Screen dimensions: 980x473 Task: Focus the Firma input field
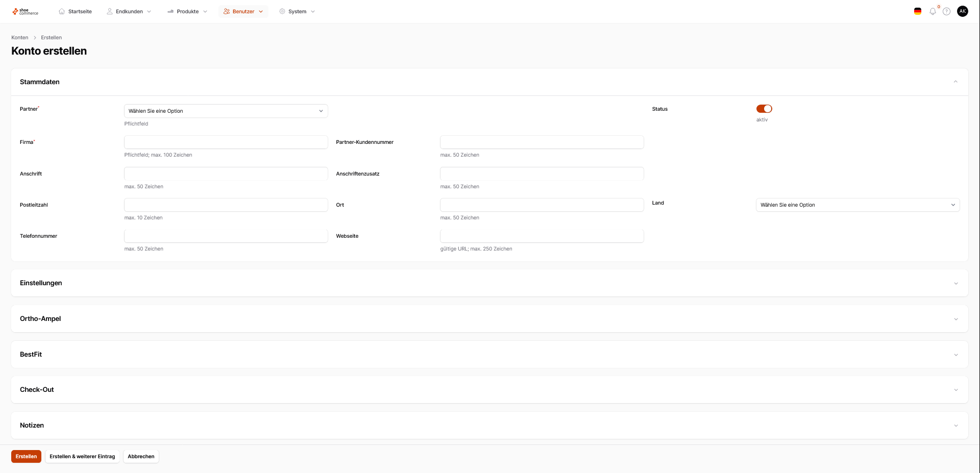click(226, 142)
